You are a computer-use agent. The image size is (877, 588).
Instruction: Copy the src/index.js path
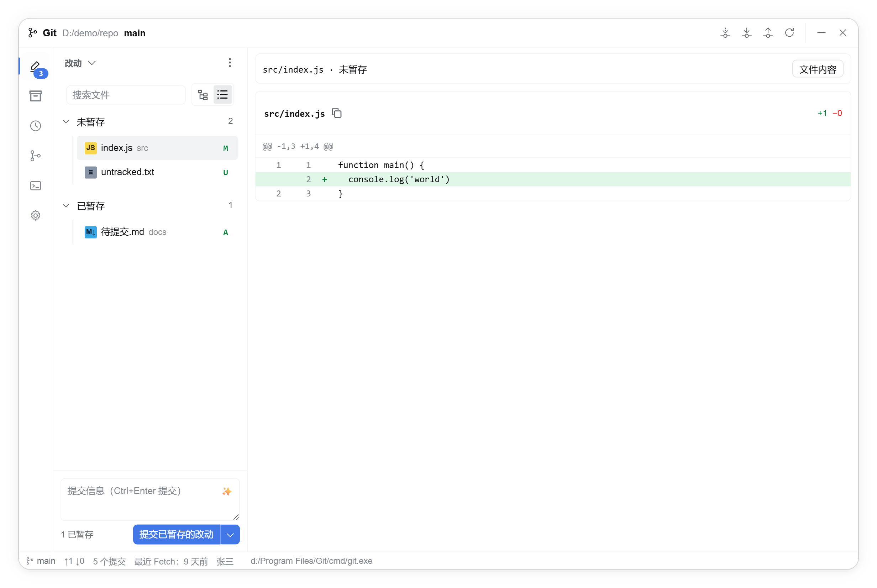pos(337,113)
